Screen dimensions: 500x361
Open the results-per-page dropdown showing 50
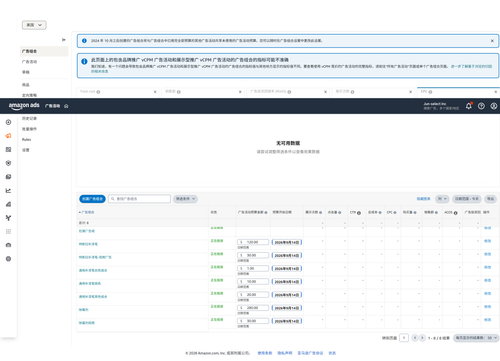[x=476, y=338]
